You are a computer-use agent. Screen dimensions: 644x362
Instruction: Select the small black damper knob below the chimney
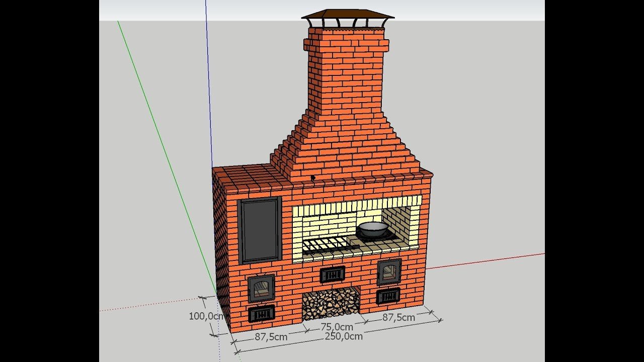(313, 178)
